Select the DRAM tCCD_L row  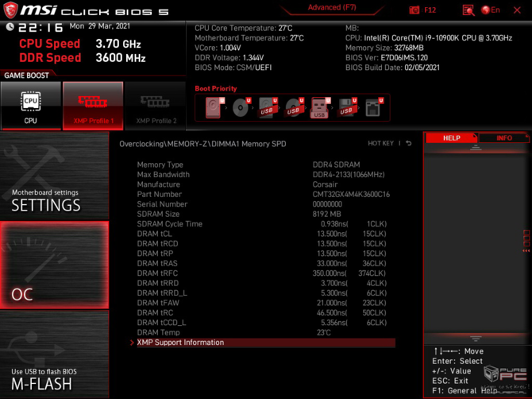click(x=266, y=323)
